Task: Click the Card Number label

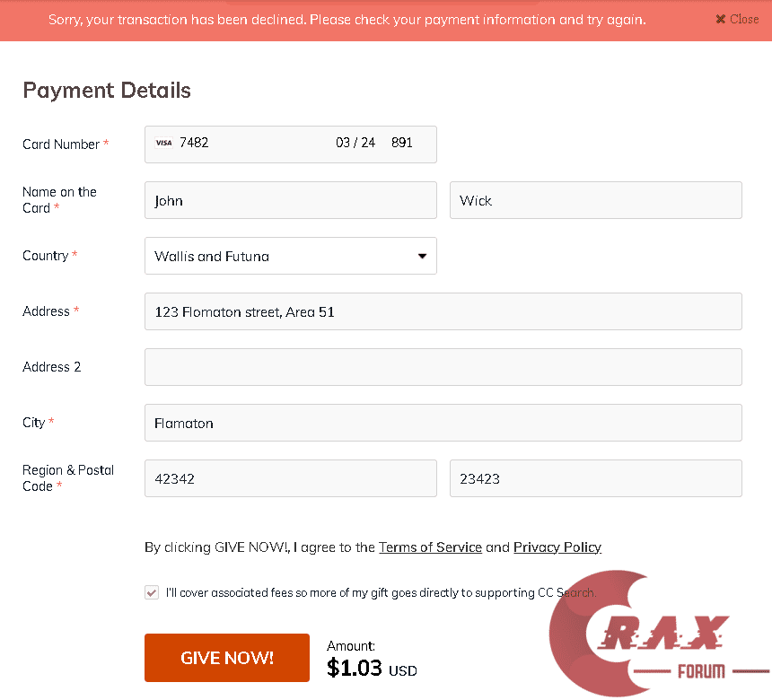Action: [66, 144]
